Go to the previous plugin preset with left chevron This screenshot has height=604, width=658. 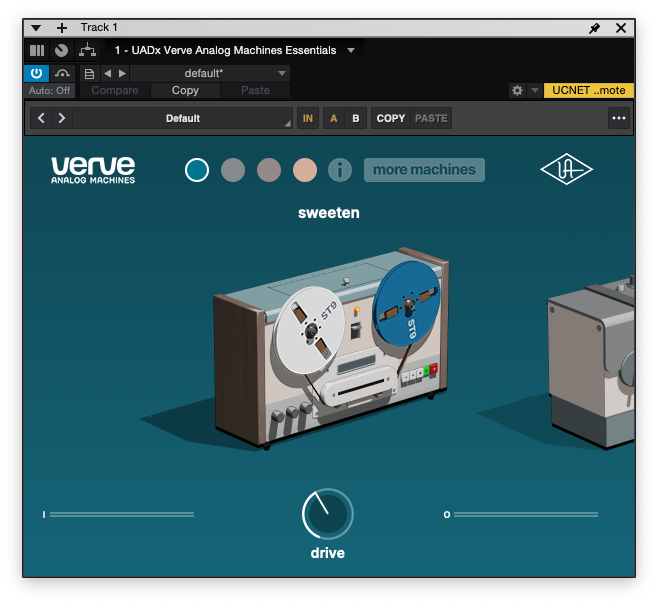click(x=41, y=118)
